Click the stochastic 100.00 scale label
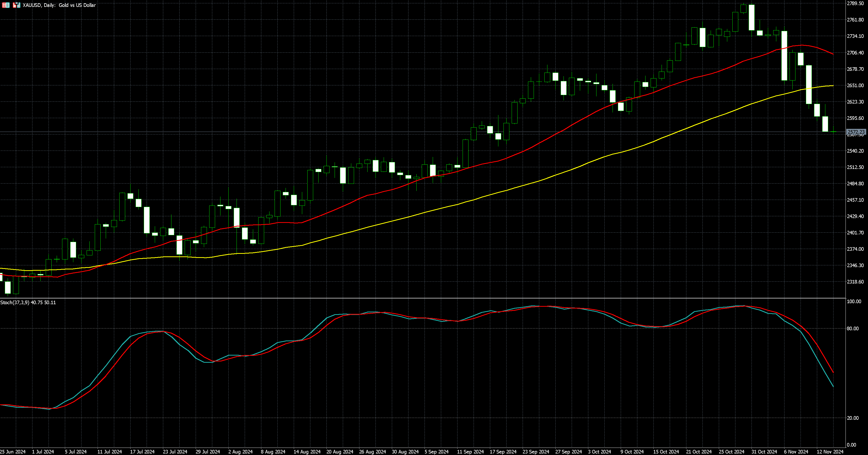The image size is (868, 455). coord(854,302)
